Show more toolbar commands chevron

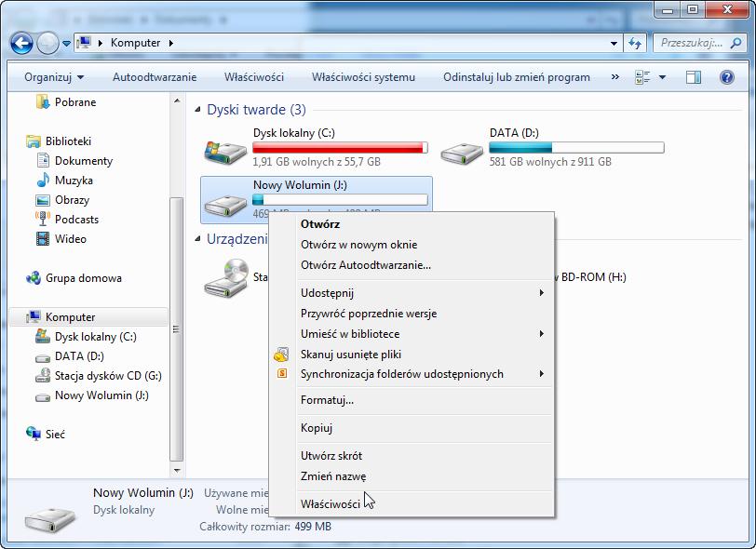[x=615, y=76]
